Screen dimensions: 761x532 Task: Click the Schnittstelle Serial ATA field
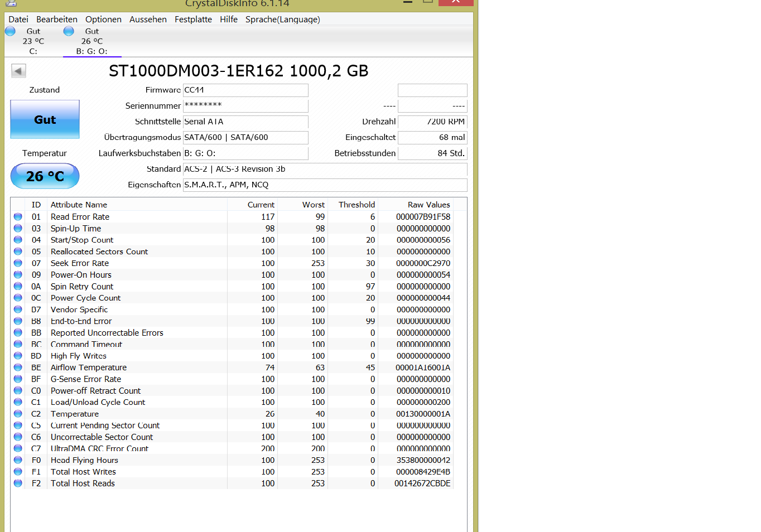click(x=245, y=122)
